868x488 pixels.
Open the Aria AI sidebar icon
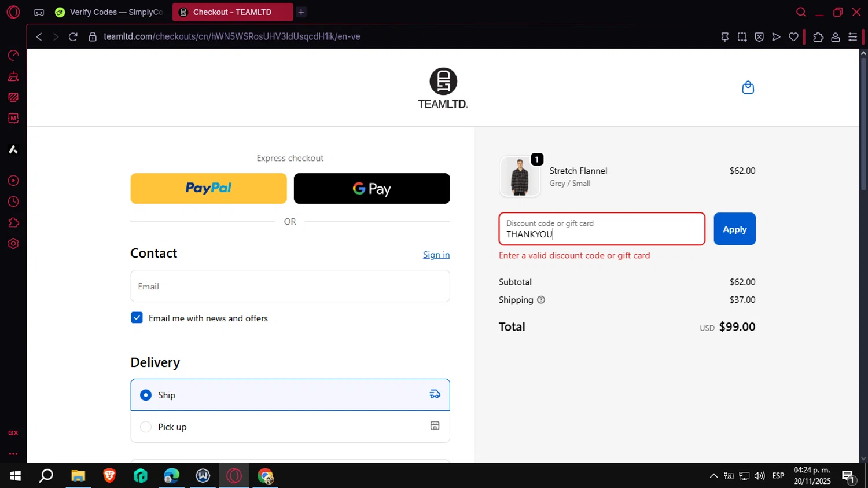13,149
